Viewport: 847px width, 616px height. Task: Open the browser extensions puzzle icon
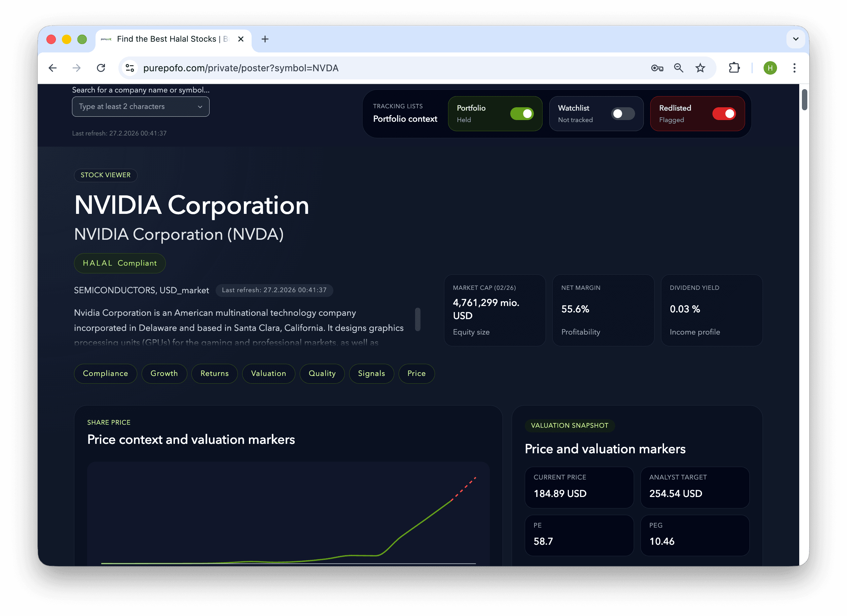click(x=734, y=68)
